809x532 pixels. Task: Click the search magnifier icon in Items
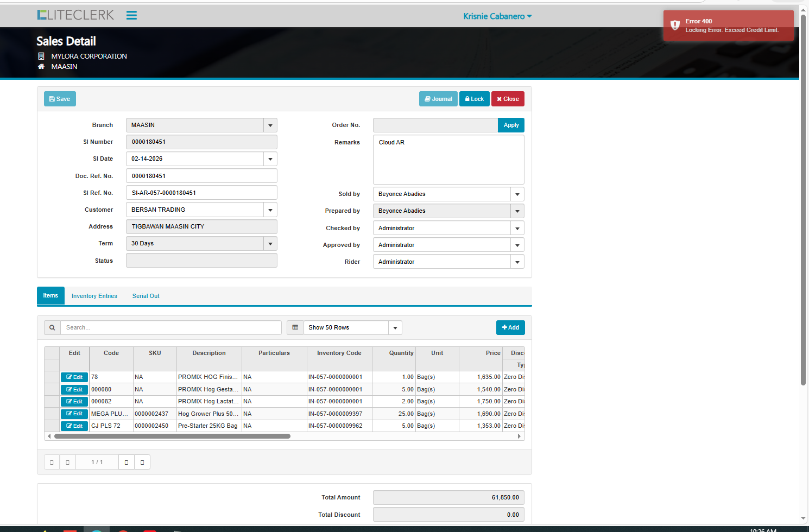click(x=52, y=328)
